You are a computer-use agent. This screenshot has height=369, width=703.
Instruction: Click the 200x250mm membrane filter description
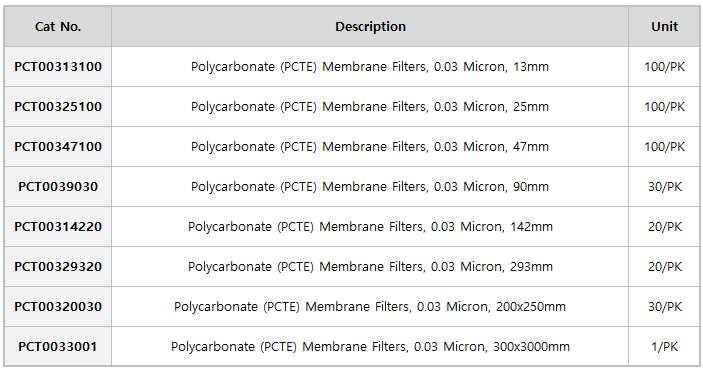pos(370,307)
